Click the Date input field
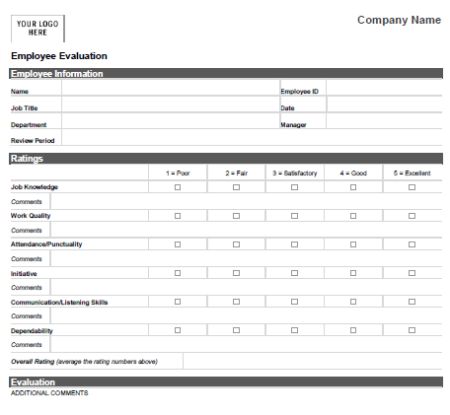 point(384,105)
